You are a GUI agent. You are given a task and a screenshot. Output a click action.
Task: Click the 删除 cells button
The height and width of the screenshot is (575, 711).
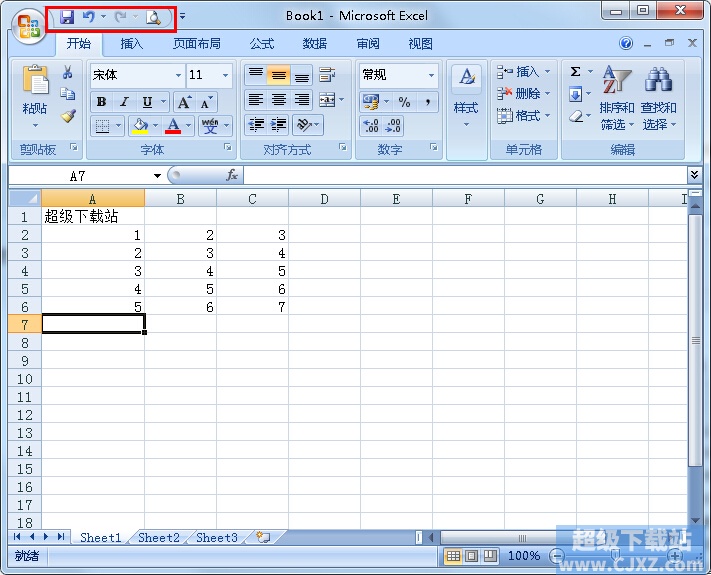[x=522, y=94]
